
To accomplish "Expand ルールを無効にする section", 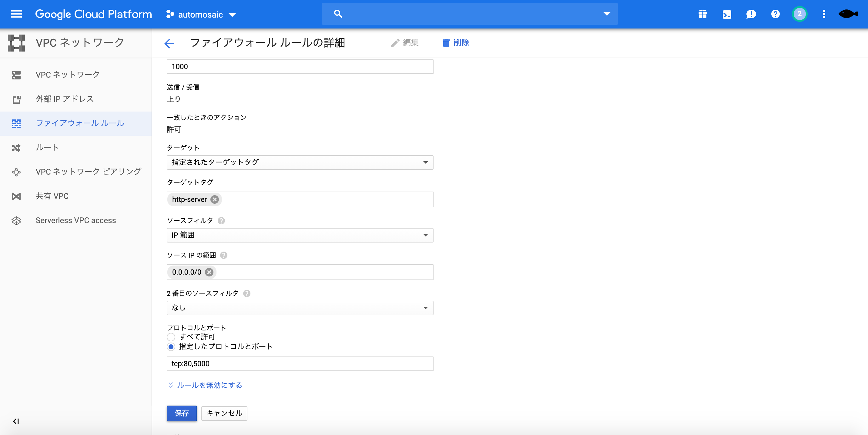I will [205, 385].
